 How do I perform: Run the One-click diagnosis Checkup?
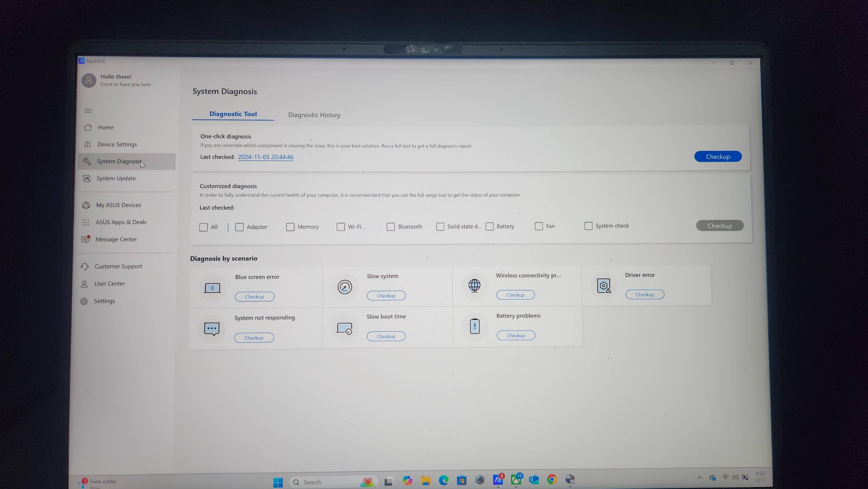[x=718, y=157]
